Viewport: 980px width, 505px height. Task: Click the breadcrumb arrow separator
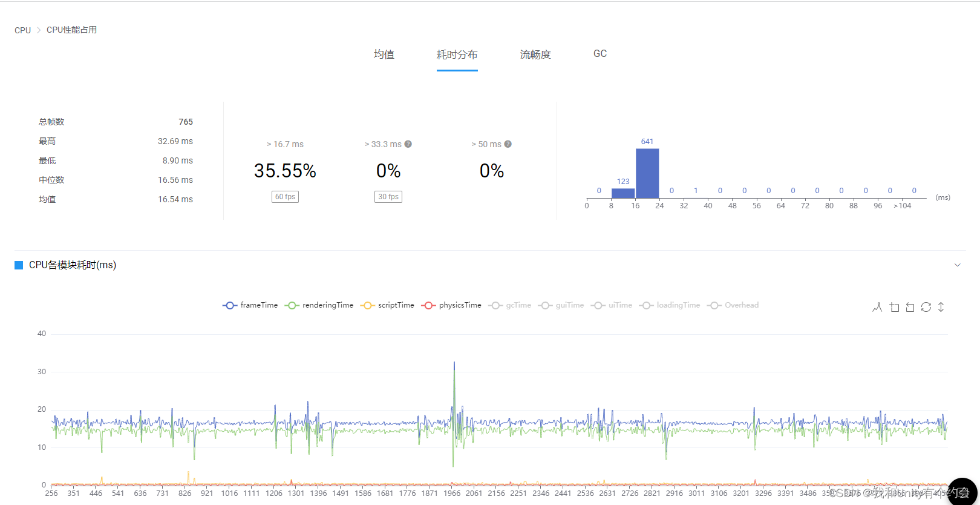pos(39,30)
